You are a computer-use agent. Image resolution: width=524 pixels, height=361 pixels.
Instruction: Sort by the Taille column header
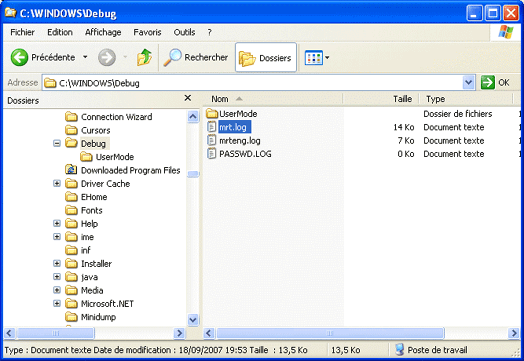point(381,99)
